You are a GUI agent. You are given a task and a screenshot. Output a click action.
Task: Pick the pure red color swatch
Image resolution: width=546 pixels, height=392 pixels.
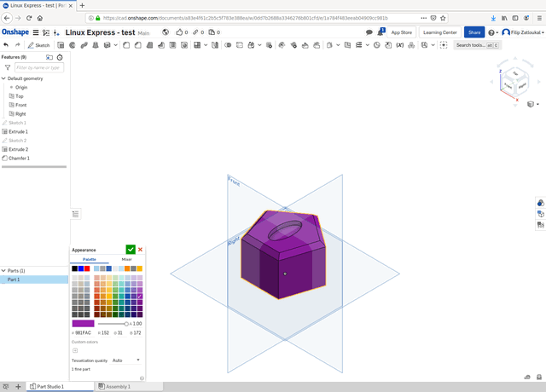pos(87,268)
